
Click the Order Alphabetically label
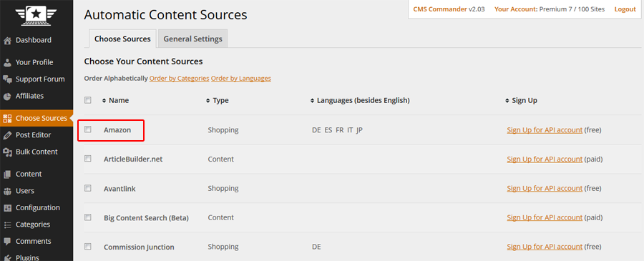(116, 79)
